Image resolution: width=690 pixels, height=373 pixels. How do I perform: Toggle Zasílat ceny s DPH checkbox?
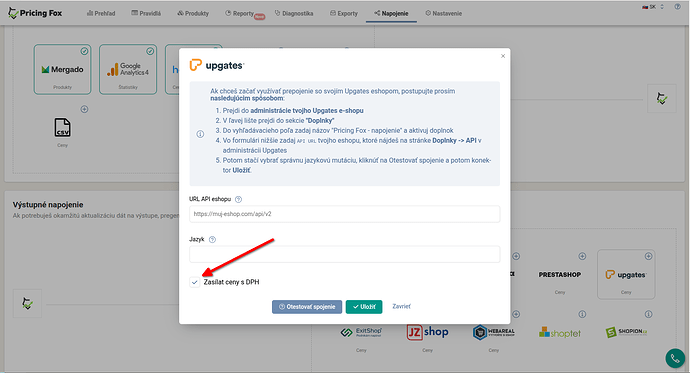coord(195,282)
